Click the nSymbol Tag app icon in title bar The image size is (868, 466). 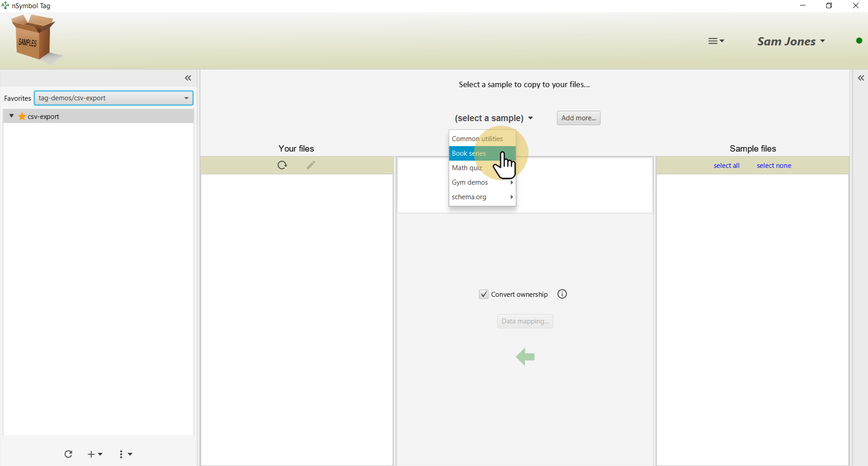point(5,5)
